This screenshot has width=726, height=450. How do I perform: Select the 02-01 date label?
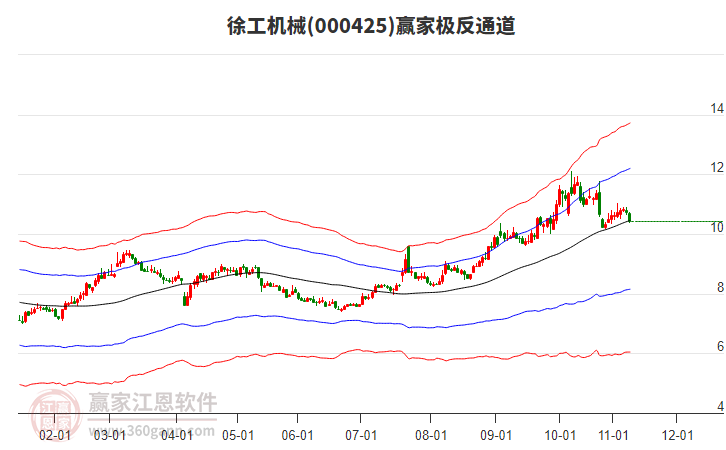tap(55, 435)
